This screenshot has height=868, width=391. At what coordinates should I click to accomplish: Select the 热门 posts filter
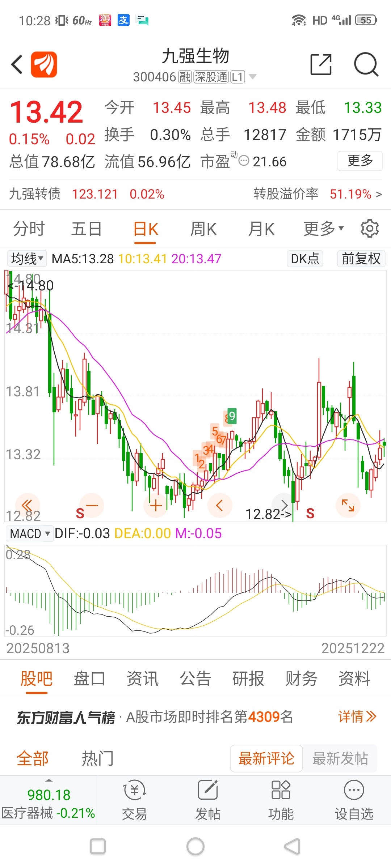point(98,758)
